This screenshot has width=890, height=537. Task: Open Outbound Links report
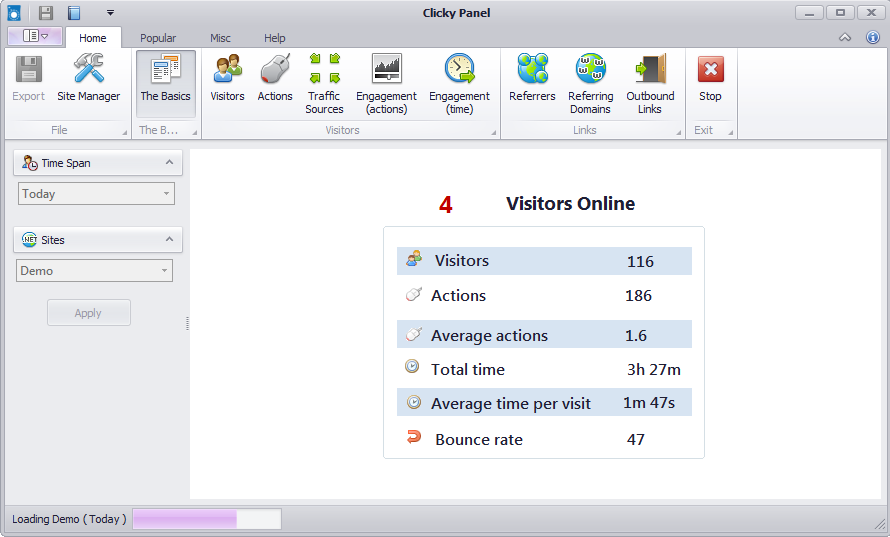[x=650, y=84]
